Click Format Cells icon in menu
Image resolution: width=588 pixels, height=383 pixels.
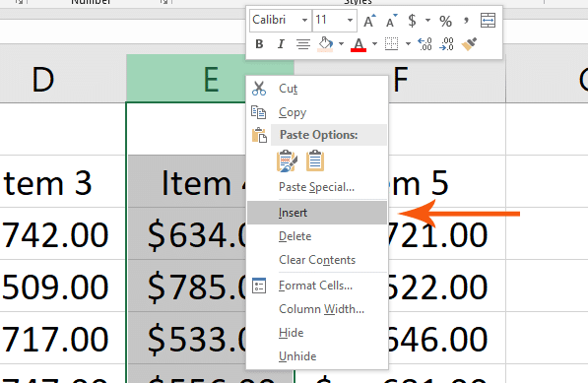point(259,286)
